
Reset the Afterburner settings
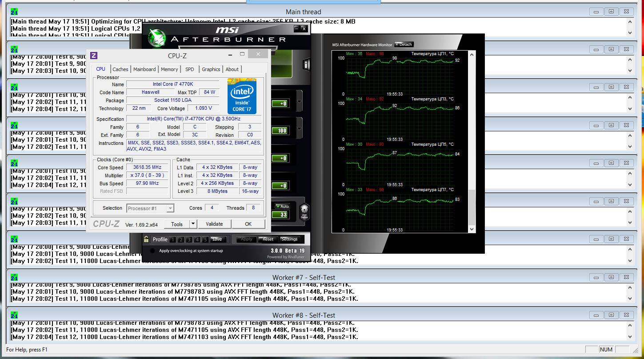click(268, 239)
